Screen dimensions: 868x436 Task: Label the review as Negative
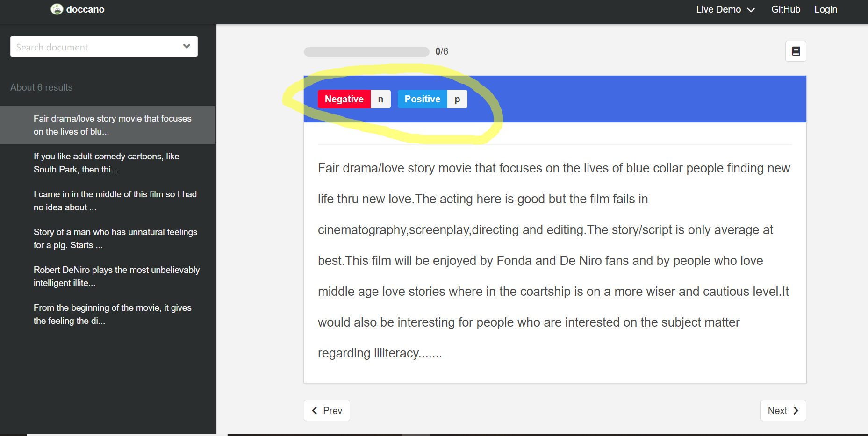(344, 99)
